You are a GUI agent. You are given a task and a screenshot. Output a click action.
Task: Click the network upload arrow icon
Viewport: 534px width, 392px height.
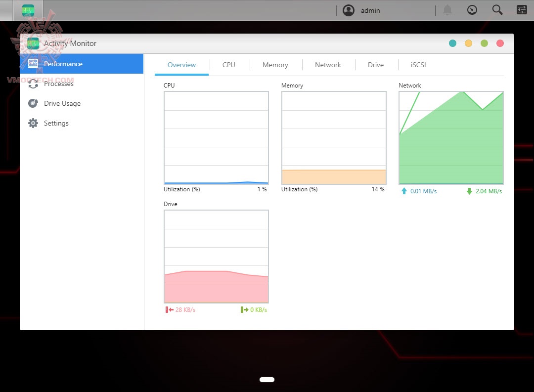pos(404,191)
